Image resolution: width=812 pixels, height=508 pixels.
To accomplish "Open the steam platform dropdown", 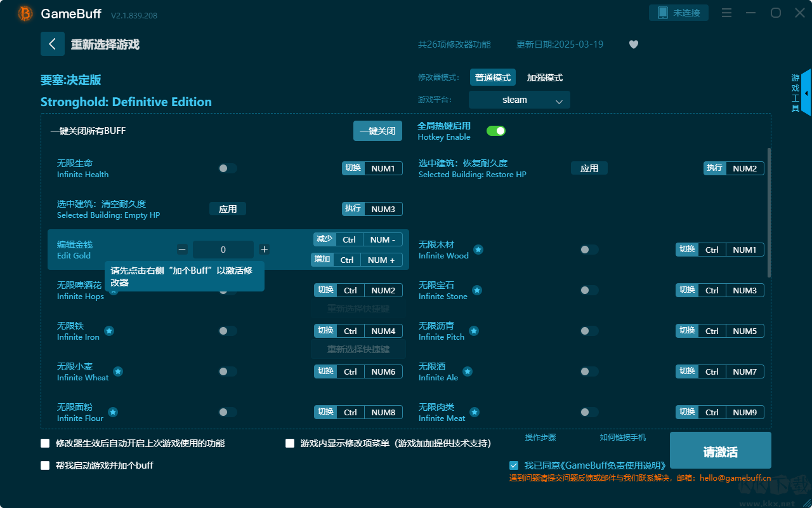I will pos(520,100).
